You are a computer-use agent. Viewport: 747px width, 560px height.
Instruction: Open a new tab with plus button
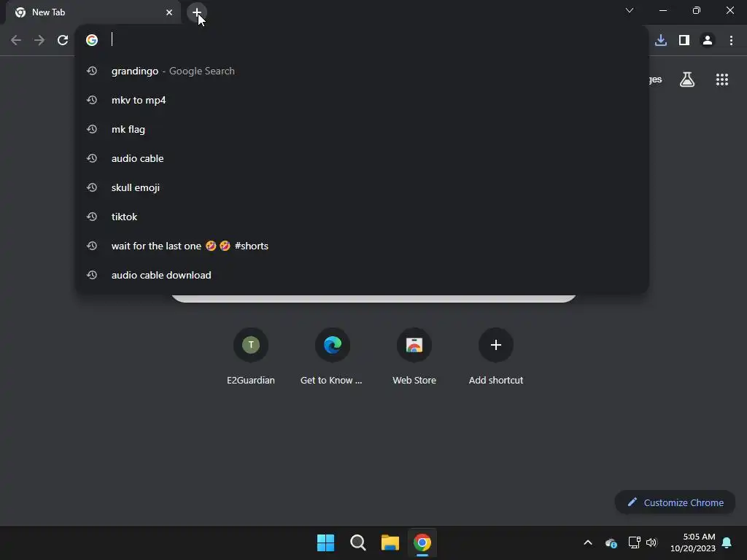[197, 12]
